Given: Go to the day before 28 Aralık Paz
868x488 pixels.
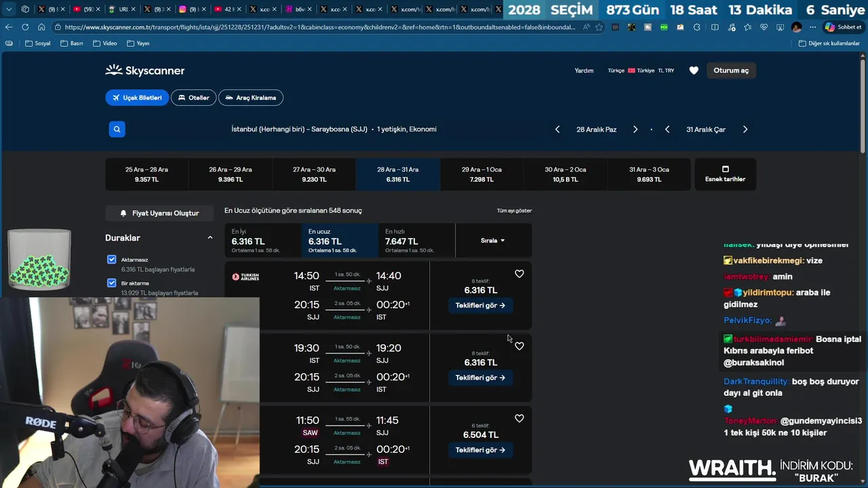Looking at the screenshot, I should pyautogui.click(x=557, y=129).
